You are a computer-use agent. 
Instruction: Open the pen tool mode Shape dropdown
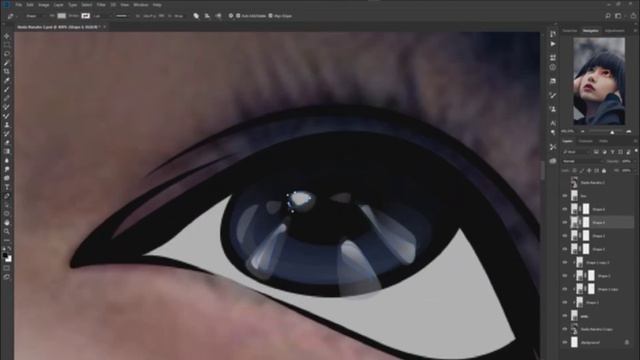34,16
